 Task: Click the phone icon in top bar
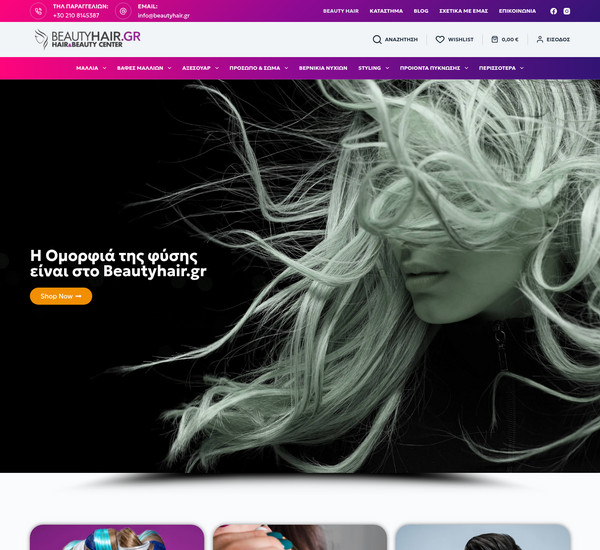coord(38,11)
